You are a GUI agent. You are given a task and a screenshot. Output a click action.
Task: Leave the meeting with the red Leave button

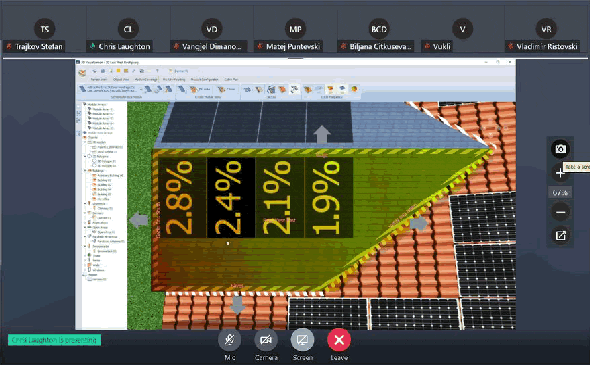pyautogui.click(x=339, y=340)
